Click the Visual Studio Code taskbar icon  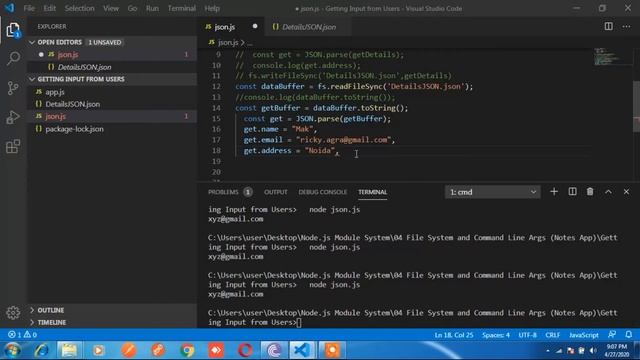coord(302,350)
